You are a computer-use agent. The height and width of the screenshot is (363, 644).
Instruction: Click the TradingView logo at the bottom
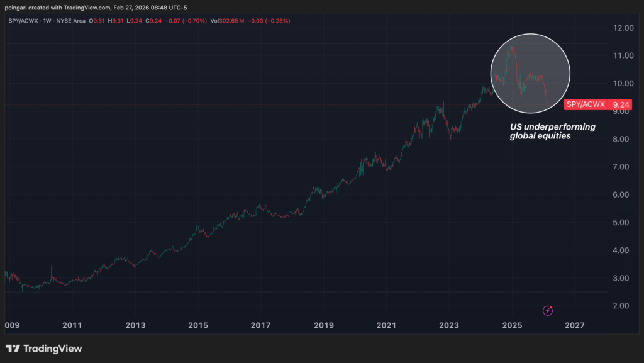click(43, 349)
